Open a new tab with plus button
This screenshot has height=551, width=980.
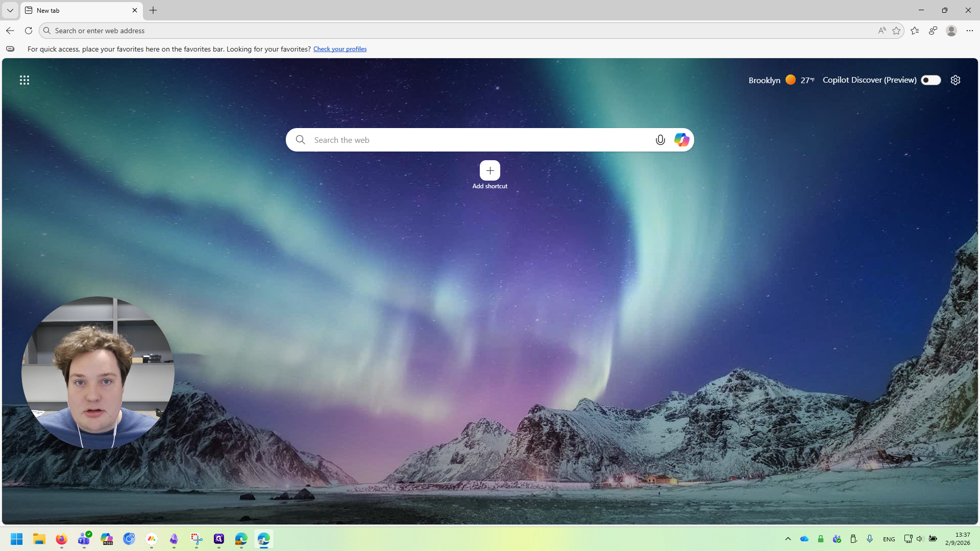click(153, 10)
